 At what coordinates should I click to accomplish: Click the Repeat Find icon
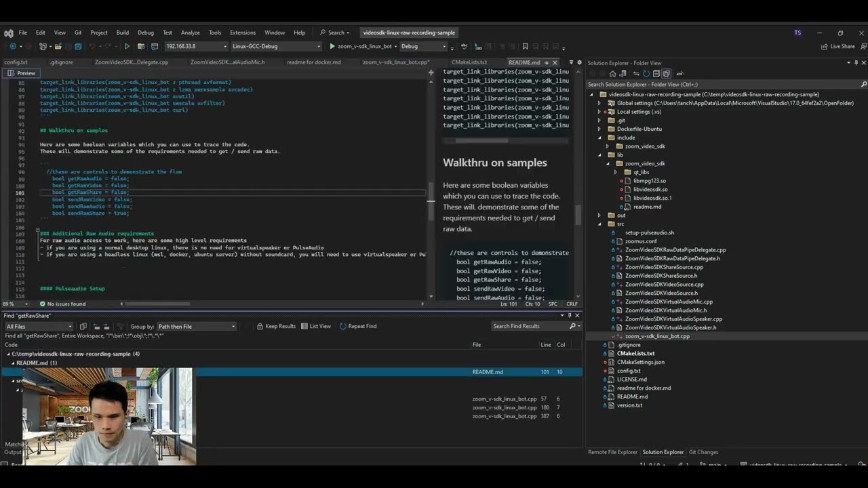(343, 327)
